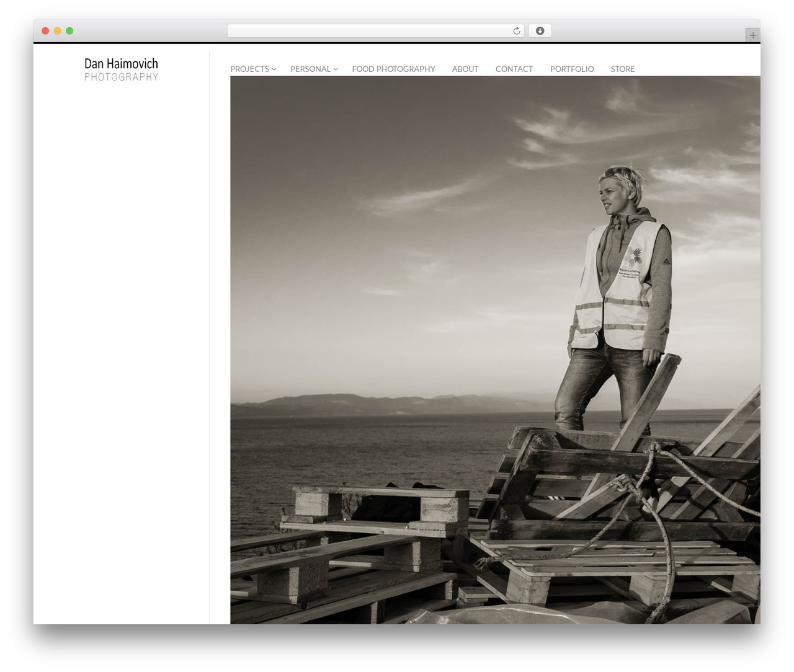
Task: Expand the Personal submenu chevron
Action: 336,69
